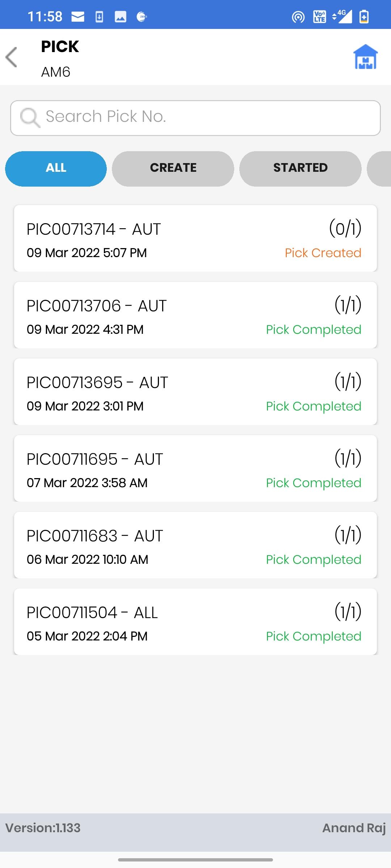This screenshot has width=391, height=868.
Task: Tap the image notification icon in status bar
Action: point(121,17)
